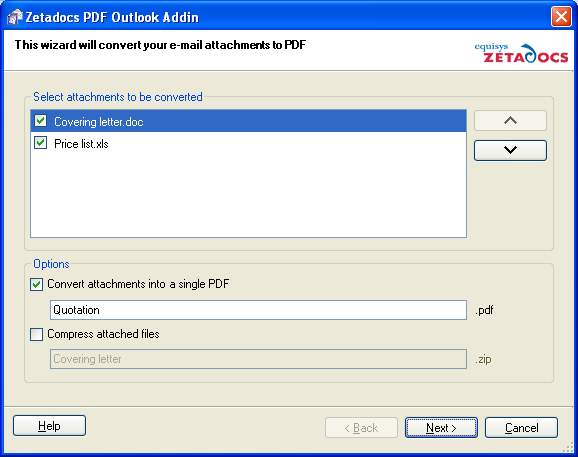Click the equisys Zetadocs logo
578x457 pixels.
(x=521, y=53)
